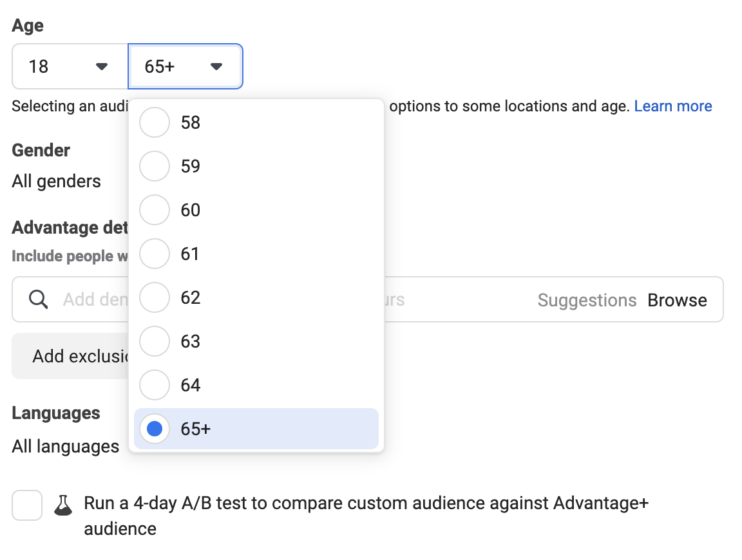Image resolution: width=742 pixels, height=560 pixels.
Task: Click the Browse button
Action: pos(676,299)
